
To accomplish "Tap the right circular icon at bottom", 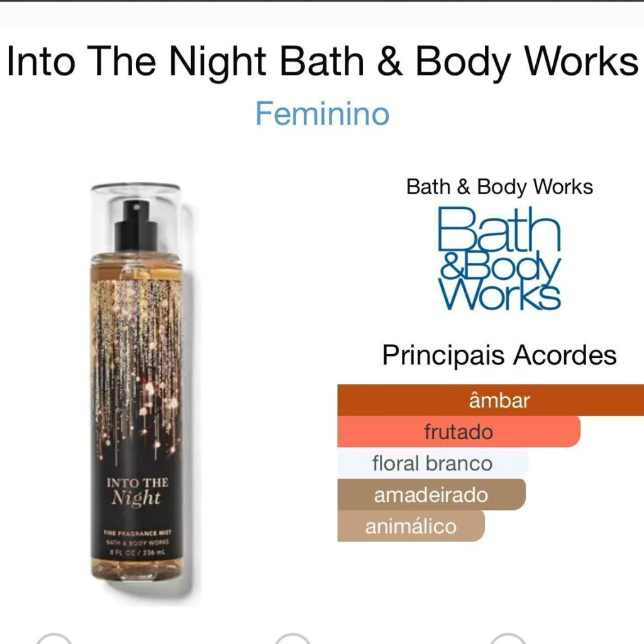I will (508, 639).
